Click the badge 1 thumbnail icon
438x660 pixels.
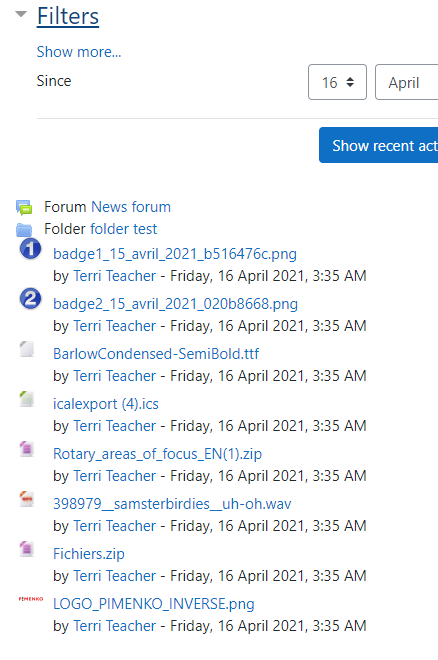[x=30, y=249]
